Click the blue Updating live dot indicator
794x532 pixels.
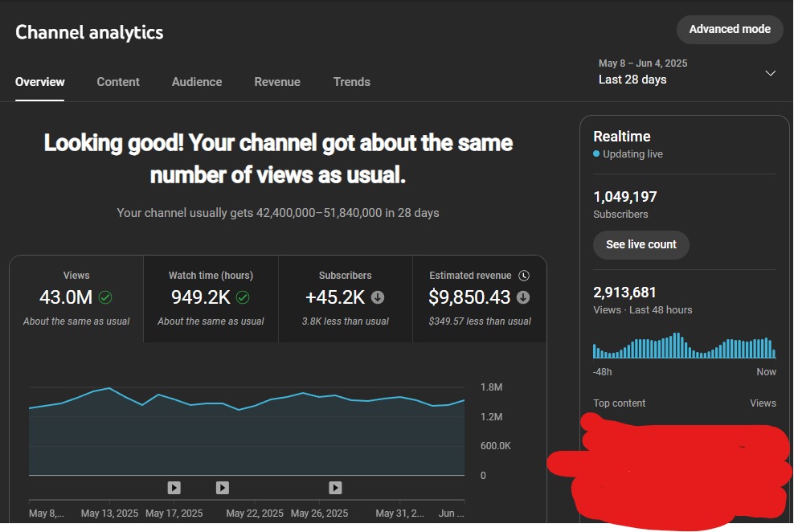596,153
